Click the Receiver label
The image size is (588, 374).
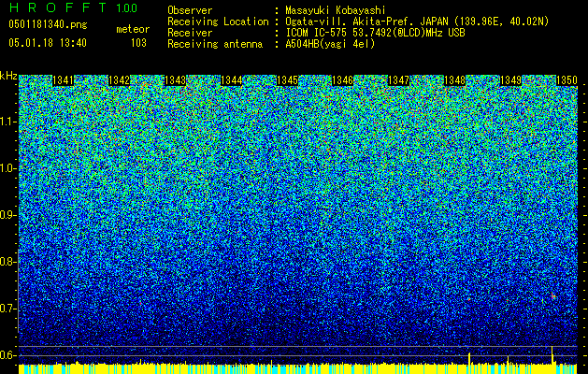(x=190, y=33)
